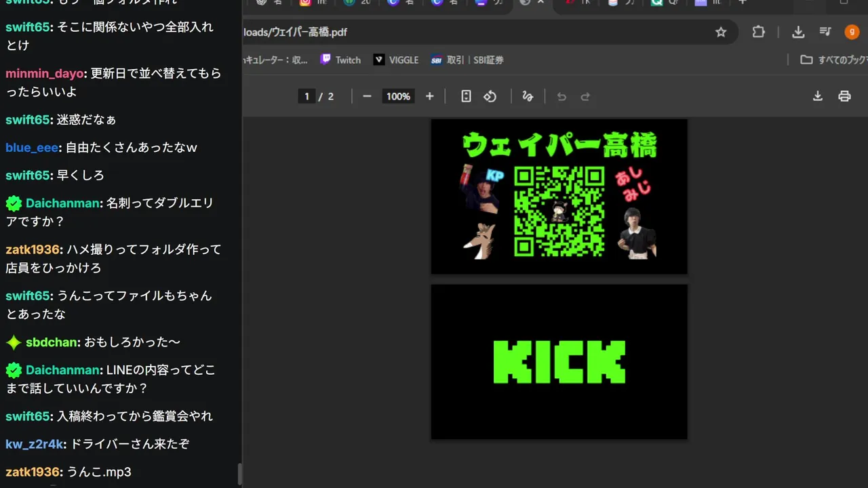Switch to the Instagram browser tab
This screenshot has width=868, height=488.
point(314,2)
